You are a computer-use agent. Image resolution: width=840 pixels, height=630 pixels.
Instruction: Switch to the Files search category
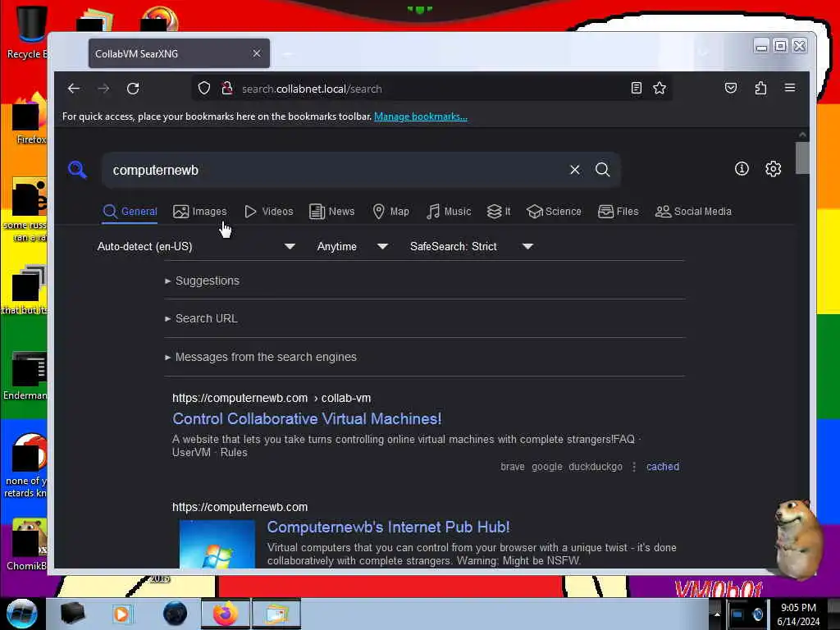[618, 212]
